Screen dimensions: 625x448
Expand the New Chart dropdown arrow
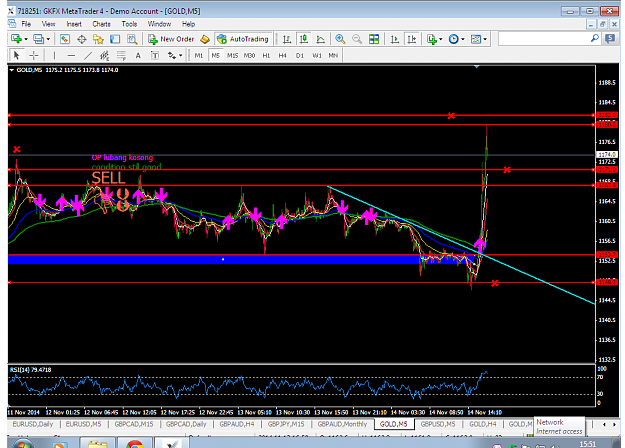tap(26, 39)
